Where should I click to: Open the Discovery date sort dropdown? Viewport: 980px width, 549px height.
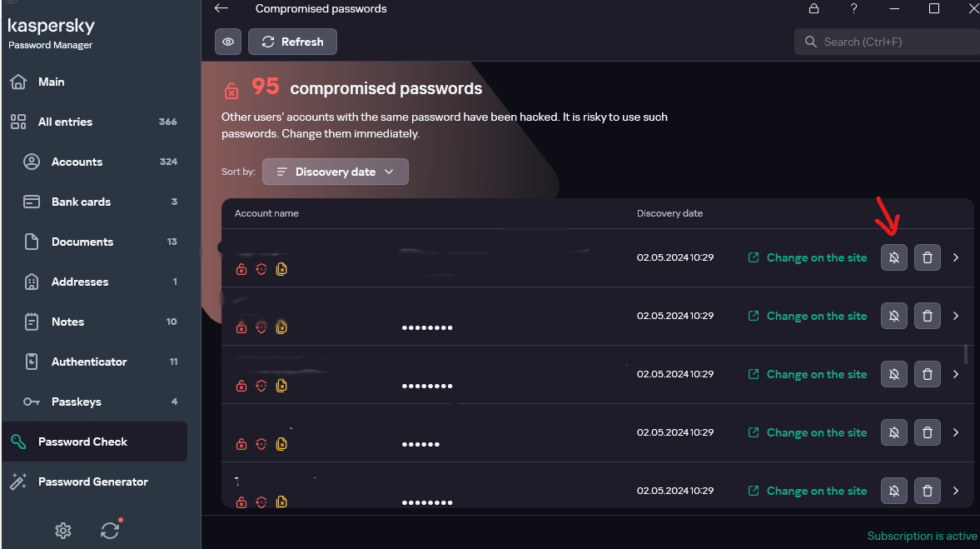tap(336, 172)
